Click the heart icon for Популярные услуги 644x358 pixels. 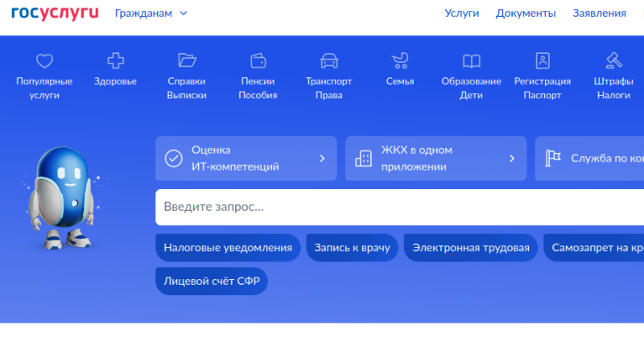(x=44, y=61)
